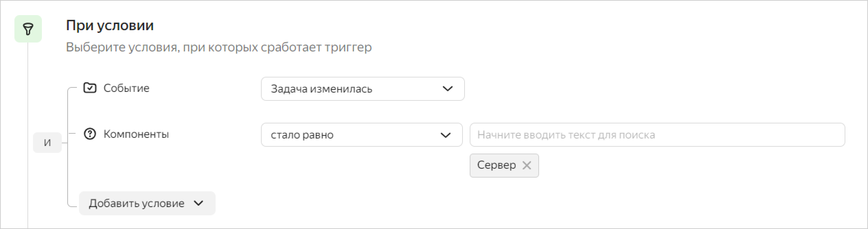Toggle the И logical operator
868x229 pixels.
47,143
